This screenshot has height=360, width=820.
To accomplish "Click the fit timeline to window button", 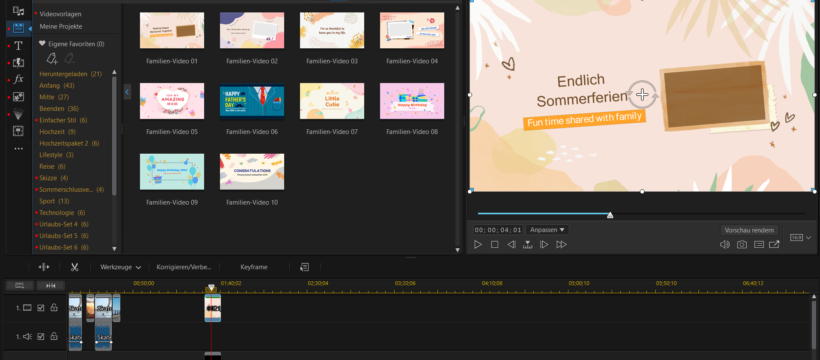I will pyautogui.click(x=51, y=286).
